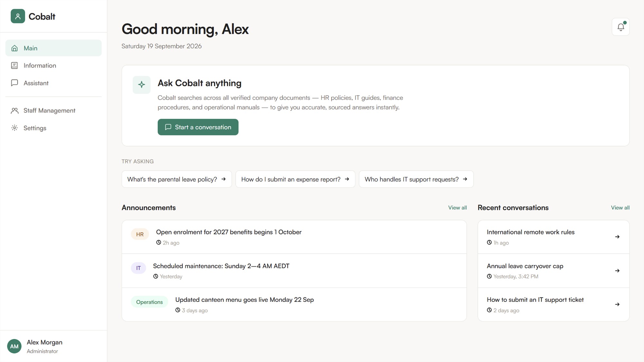Click the AM avatar of Alex Morgan
644x362 pixels.
point(14,346)
